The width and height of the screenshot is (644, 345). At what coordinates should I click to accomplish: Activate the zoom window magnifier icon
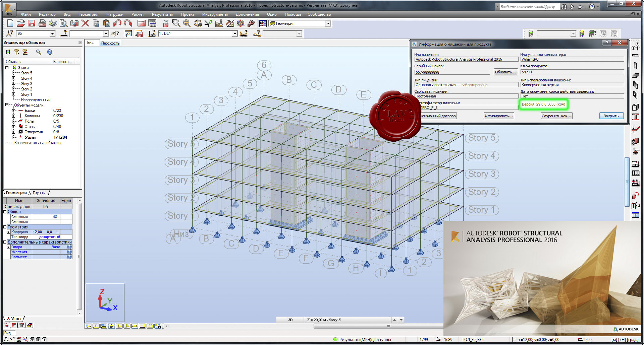pyautogui.click(x=176, y=23)
